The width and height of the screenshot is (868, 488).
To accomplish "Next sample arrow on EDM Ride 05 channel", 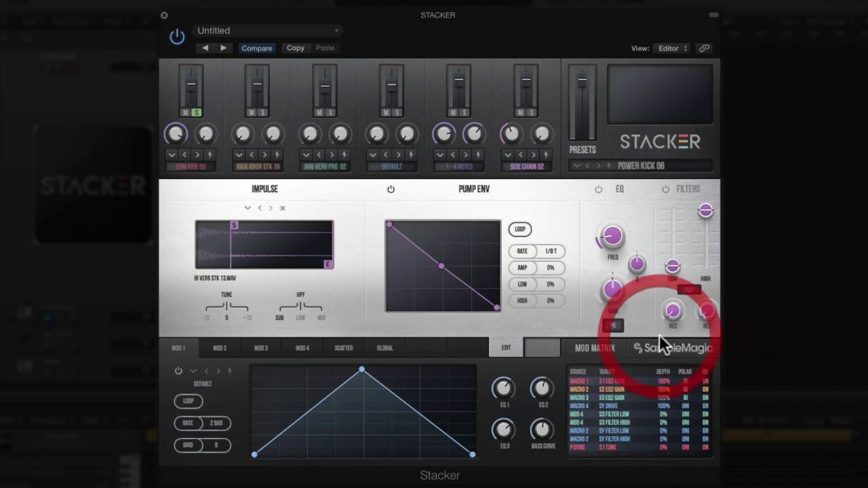I will click(197, 155).
